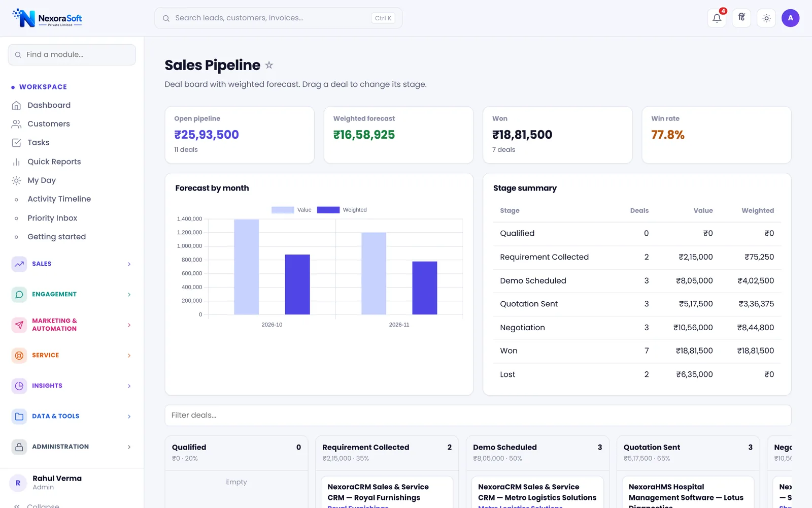
Task: Click the Quick Reports bar chart icon
Action: 16,162
